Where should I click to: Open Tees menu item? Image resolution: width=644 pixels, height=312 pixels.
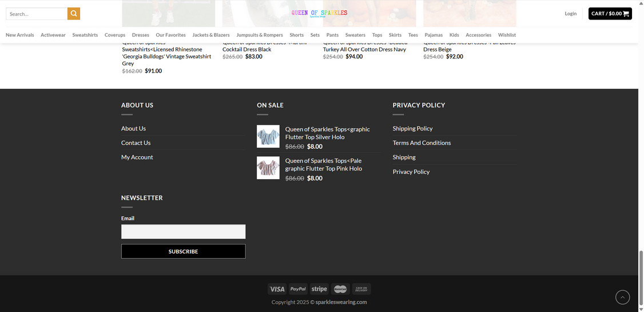pyautogui.click(x=413, y=35)
